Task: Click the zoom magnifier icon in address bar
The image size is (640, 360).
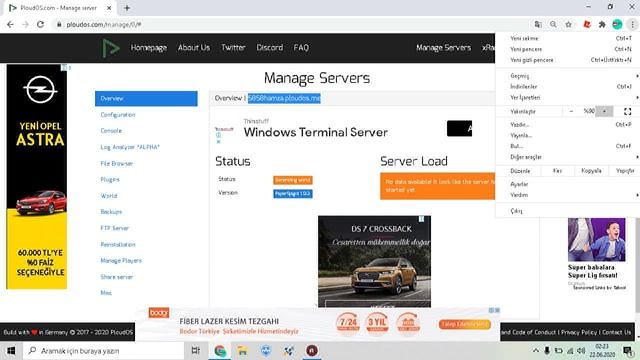Action: (553, 24)
